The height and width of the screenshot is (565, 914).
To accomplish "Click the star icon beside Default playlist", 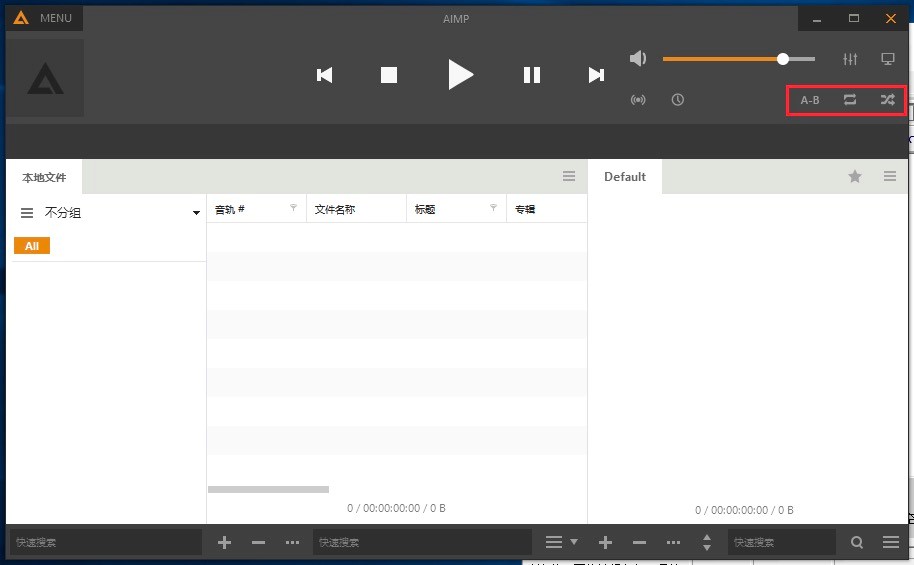I will point(855,177).
